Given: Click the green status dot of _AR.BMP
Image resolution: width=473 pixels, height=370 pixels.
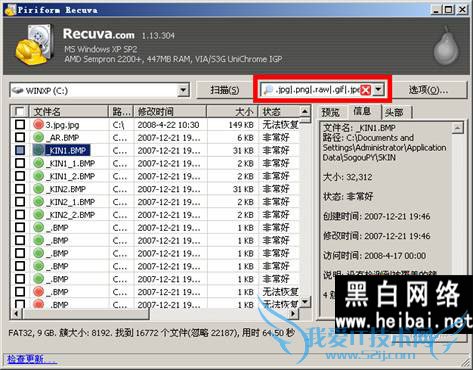Looking at the screenshot, I should 39,137.
